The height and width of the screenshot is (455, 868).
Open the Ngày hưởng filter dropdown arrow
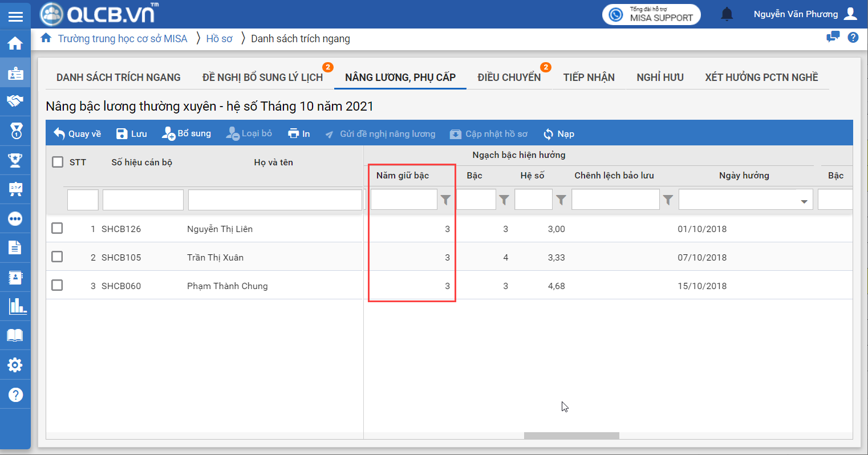point(804,201)
